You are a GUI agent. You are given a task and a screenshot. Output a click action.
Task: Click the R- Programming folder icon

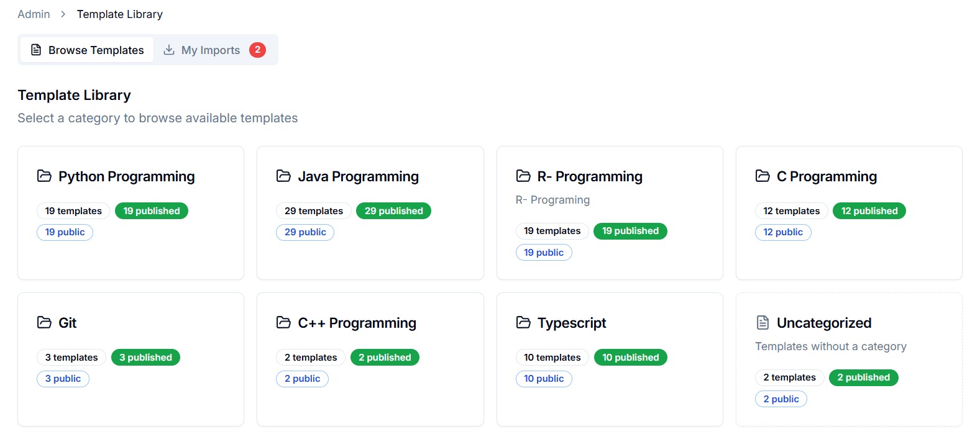[x=523, y=176]
